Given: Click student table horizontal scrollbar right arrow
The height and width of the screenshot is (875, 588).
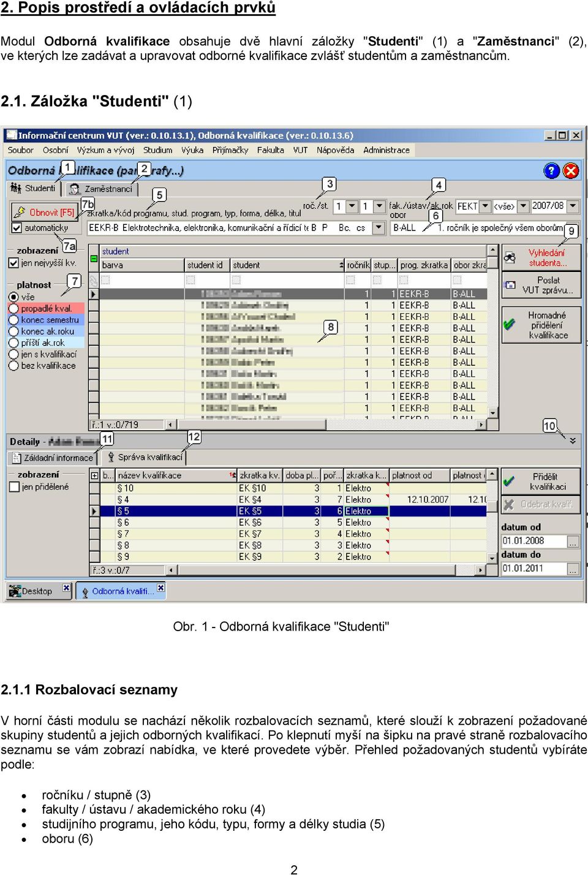Looking at the screenshot, I should point(482,424).
